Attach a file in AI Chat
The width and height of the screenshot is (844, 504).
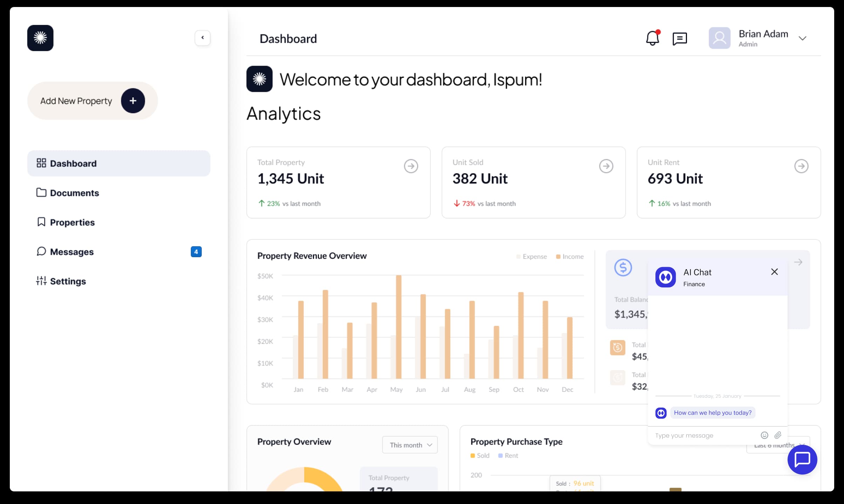click(778, 435)
